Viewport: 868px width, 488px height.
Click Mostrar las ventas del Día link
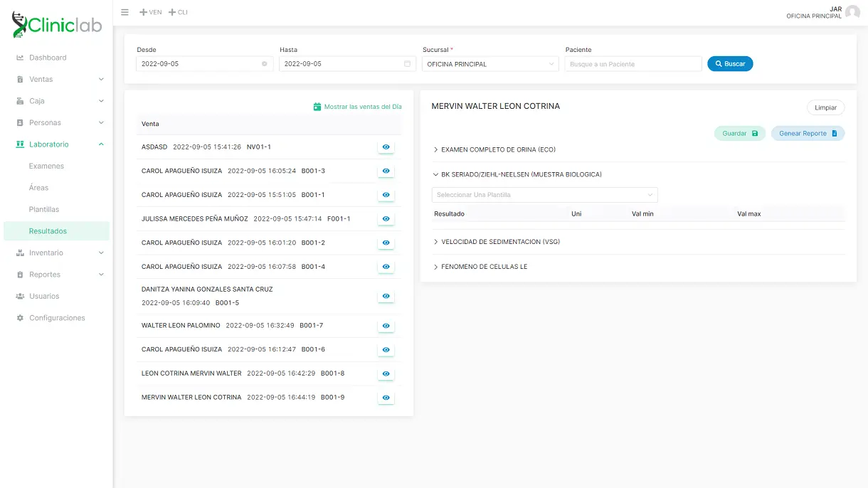click(357, 107)
